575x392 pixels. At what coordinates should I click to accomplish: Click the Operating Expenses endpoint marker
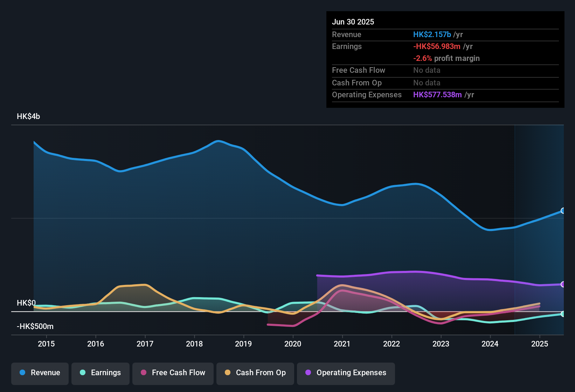coord(563,284)
